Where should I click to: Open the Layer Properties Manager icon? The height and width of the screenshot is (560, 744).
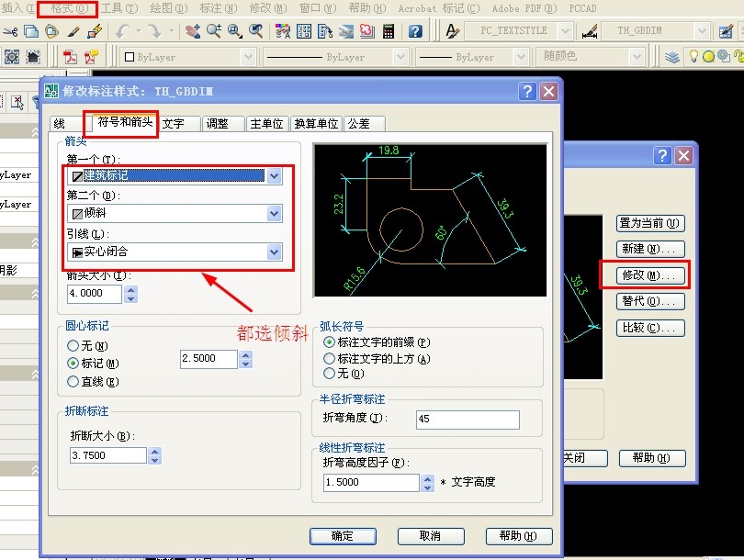click(673, 56)
